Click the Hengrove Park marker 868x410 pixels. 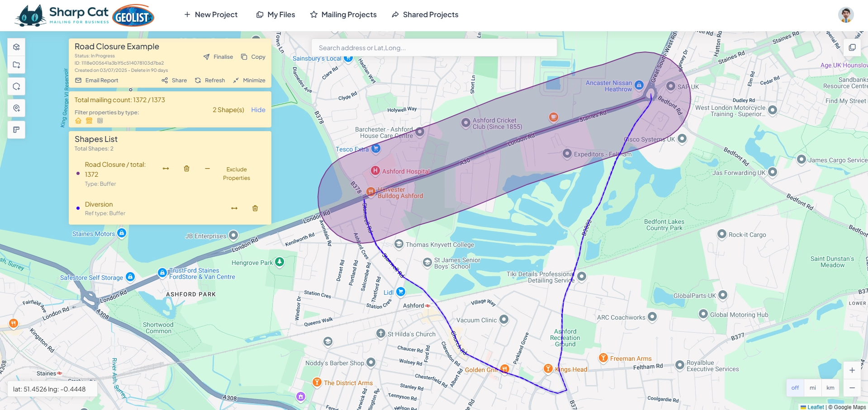coord(280,262)
